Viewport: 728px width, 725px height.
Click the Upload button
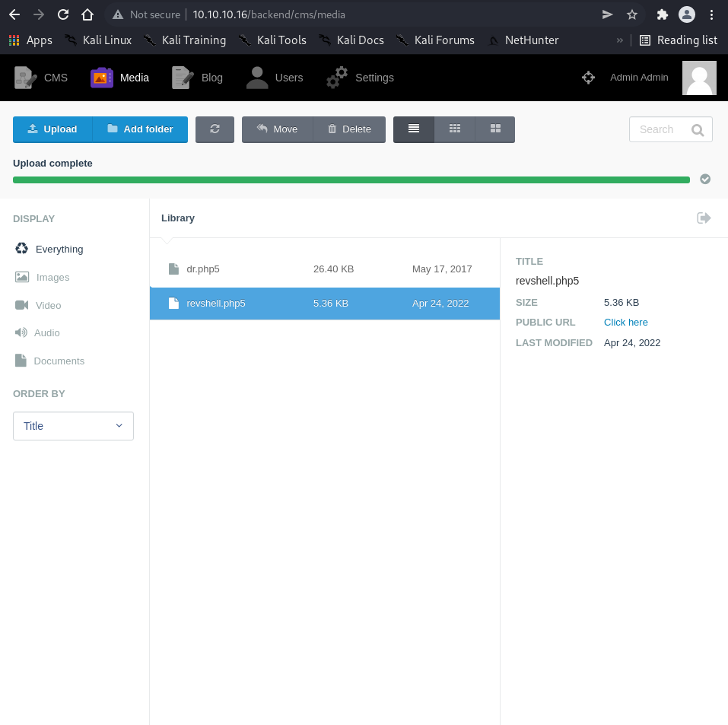52,129
